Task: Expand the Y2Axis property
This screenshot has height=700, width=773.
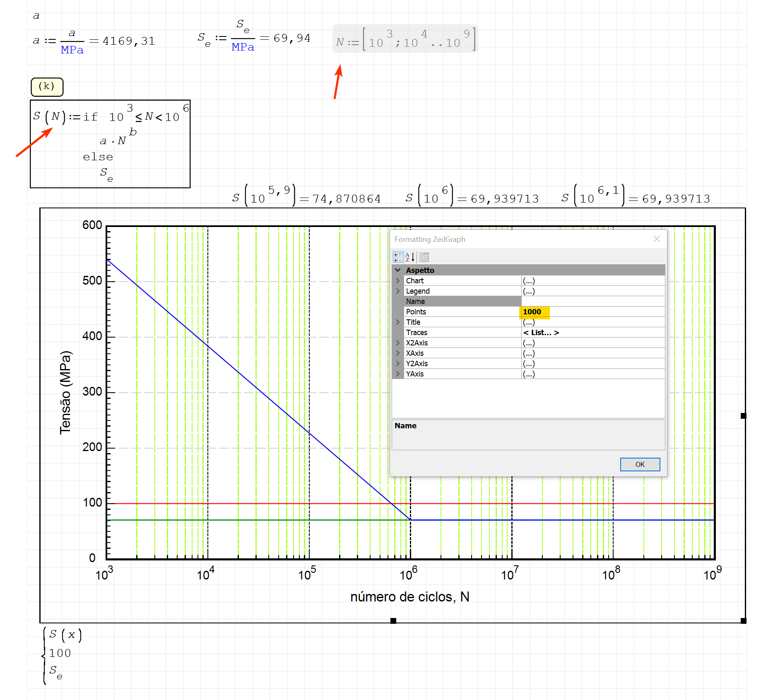Action: [398, 364]
